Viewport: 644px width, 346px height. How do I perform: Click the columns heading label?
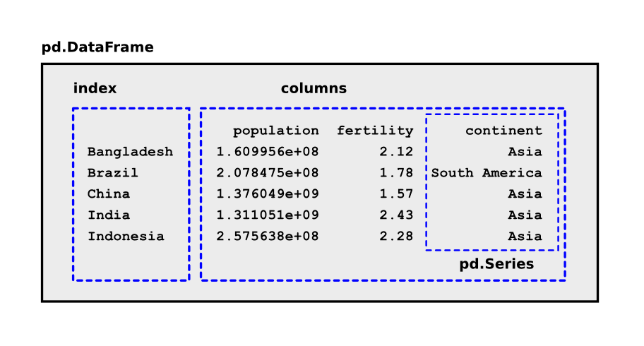(314, 88)
